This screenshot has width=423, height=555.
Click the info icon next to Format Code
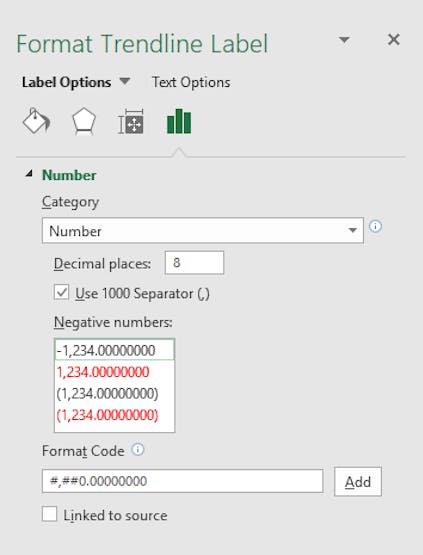138,450
